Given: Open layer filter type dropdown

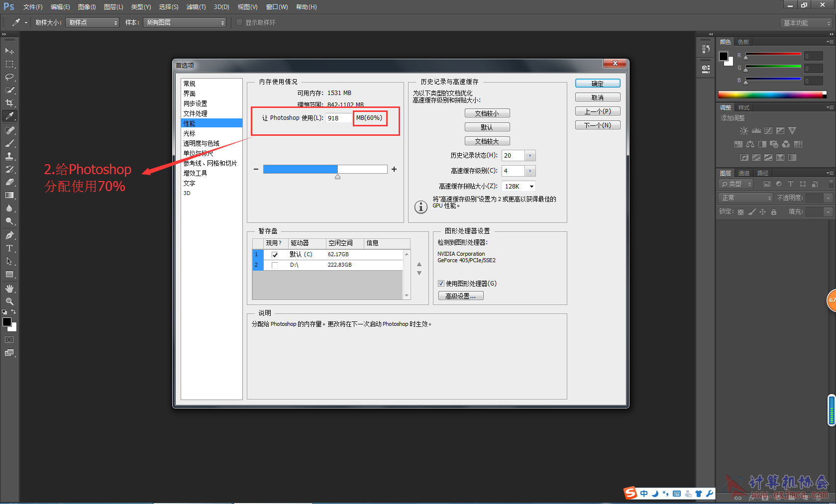Looking at the screenshot, I should 736,184.
